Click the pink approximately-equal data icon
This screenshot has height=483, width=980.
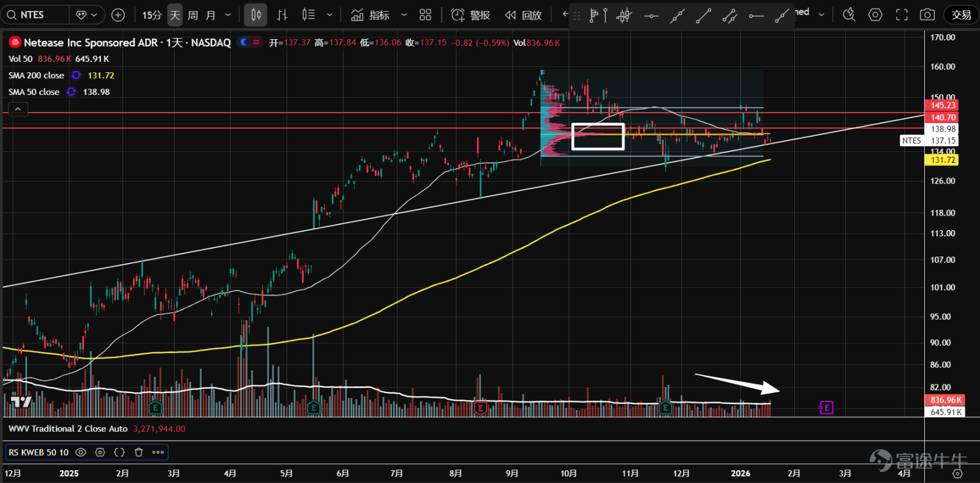256,42
